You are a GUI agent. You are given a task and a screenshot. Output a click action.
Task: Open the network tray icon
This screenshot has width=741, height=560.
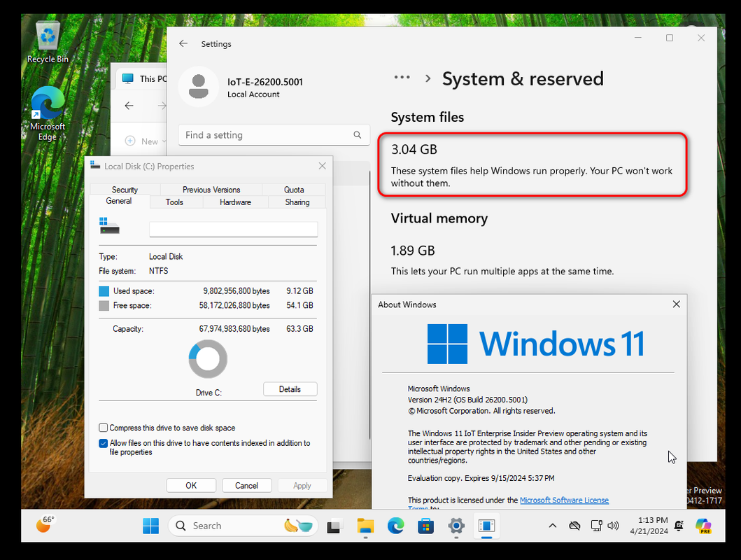tap(596, 526)
